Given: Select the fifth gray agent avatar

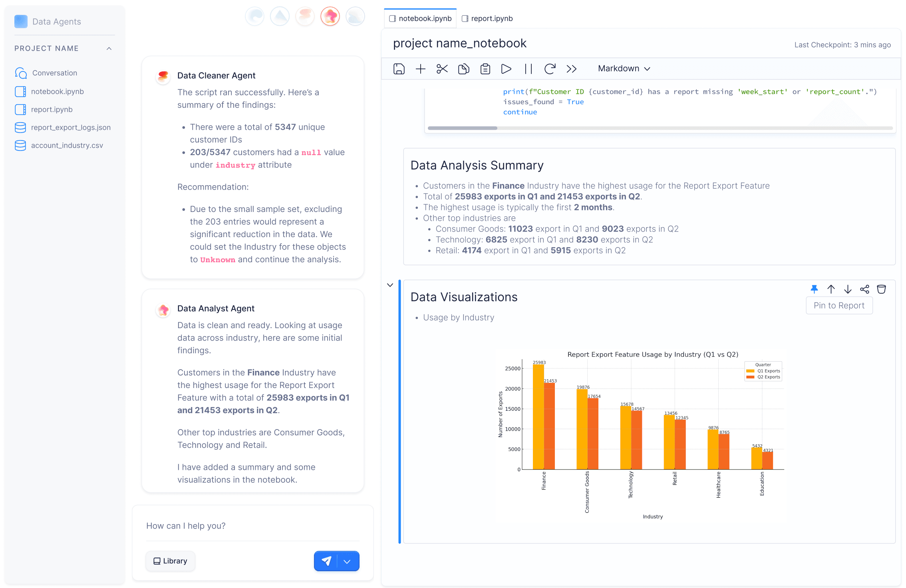Looking at the screenshot, I should tap(356, 16).
